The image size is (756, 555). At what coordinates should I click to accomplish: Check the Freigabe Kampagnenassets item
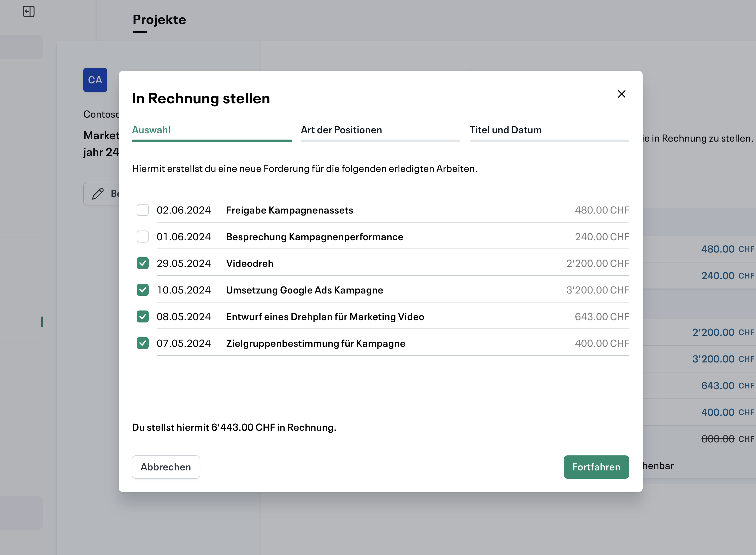(x=143, y=210)
